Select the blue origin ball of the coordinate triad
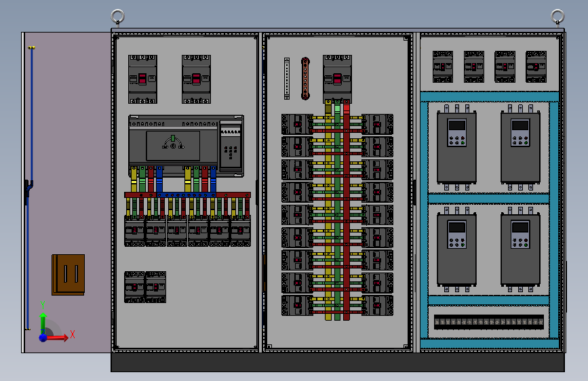Image resolution: width=588 pixels, height=381 pixels. (43, 338)
